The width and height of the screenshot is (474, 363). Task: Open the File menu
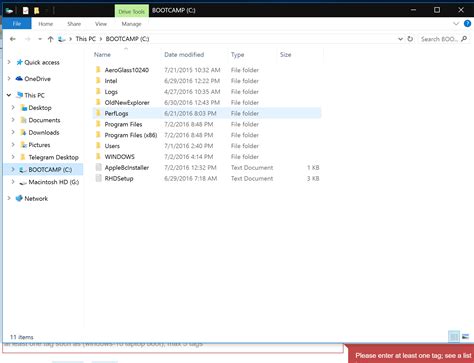[x=17, y=24]
